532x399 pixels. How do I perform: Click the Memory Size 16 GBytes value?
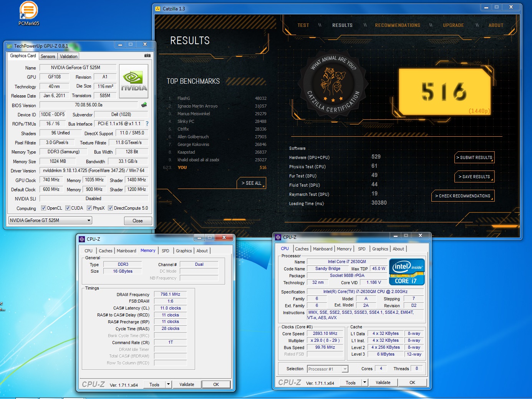click(123, 271)
